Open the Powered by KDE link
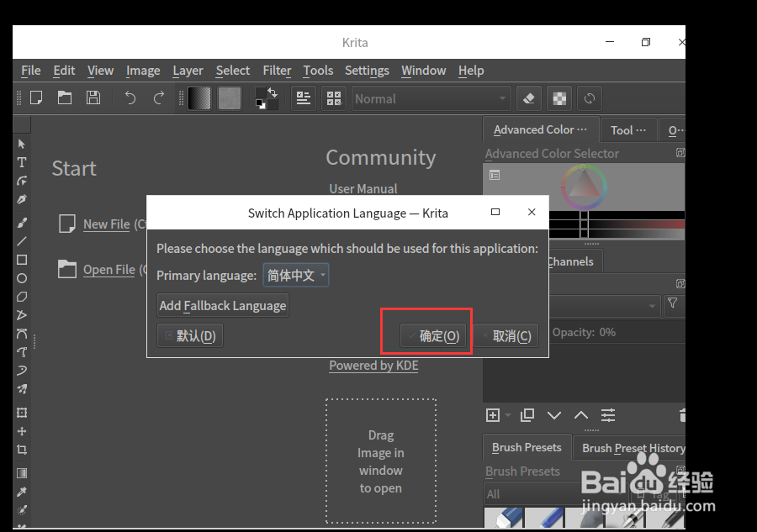This screenshot has width=757, height=532. pos(373,366)
